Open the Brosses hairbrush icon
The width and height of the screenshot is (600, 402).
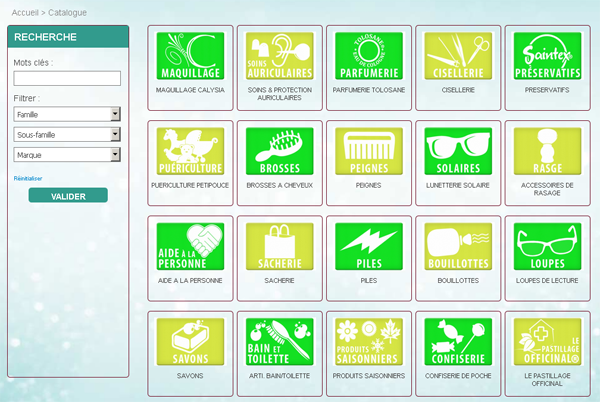[279, 151]
